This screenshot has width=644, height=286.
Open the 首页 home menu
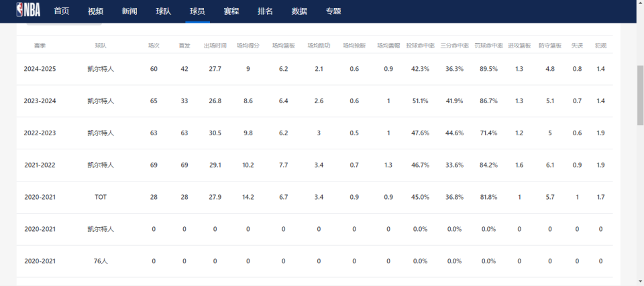pos(62,11)
